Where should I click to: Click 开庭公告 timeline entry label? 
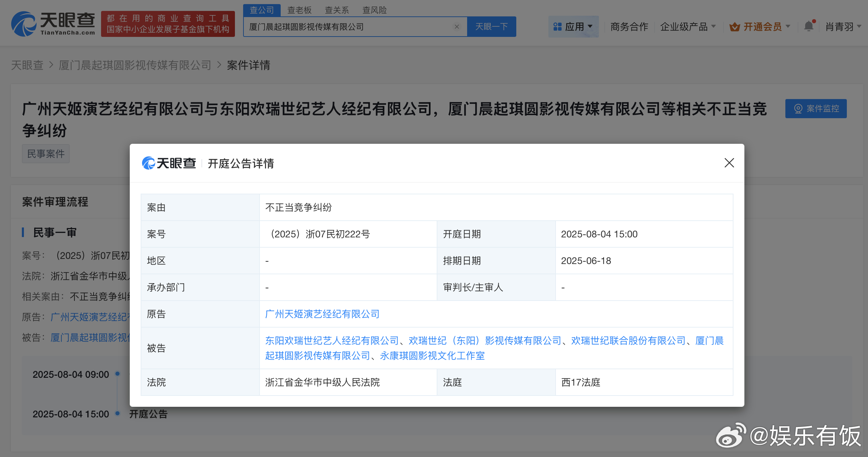click(x=149, y=414)
